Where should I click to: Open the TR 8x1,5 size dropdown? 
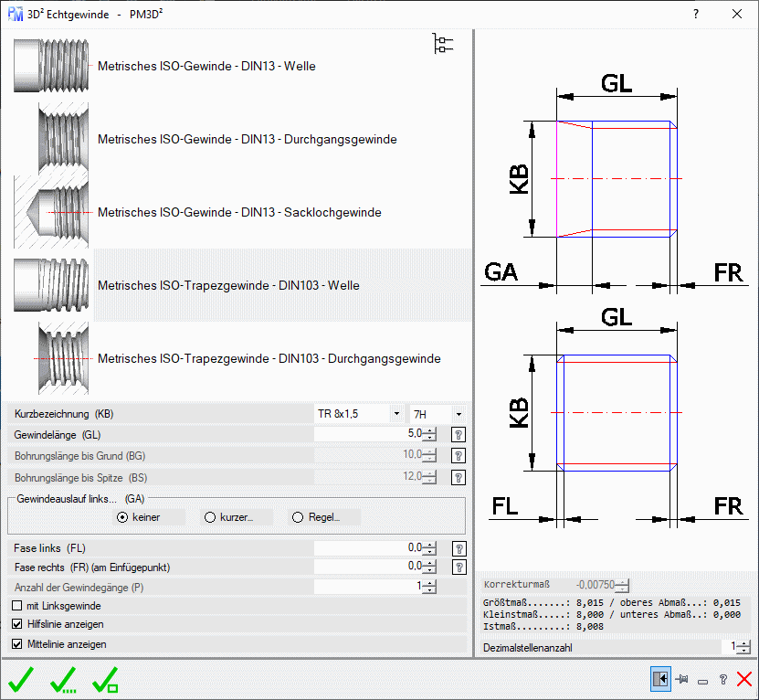396,413
